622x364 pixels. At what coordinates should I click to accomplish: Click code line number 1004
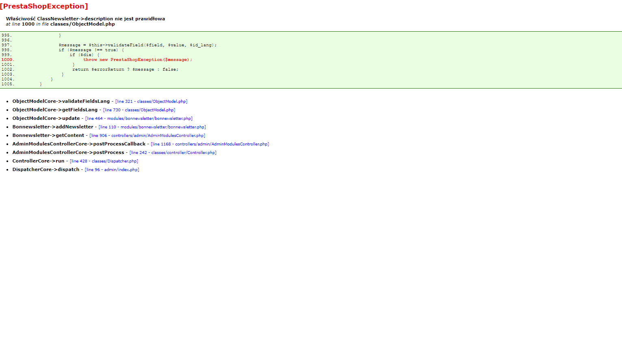7,79
